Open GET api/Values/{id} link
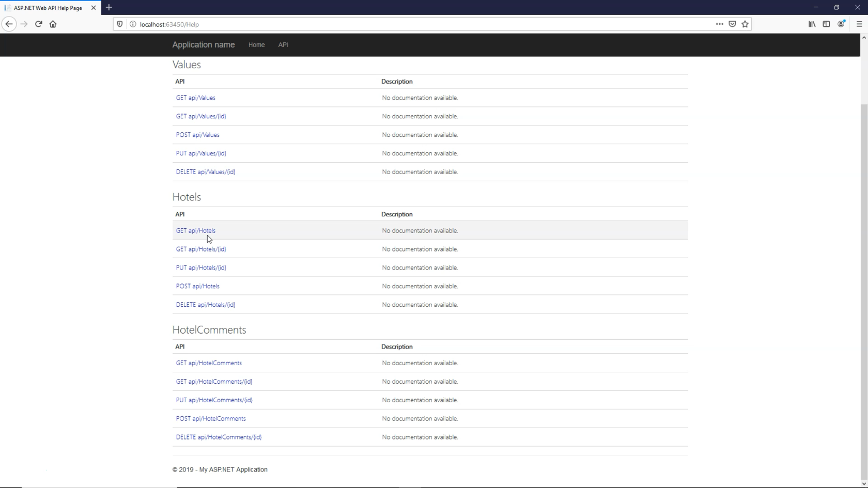Screen dimensions: 868x488 [201, 116]
